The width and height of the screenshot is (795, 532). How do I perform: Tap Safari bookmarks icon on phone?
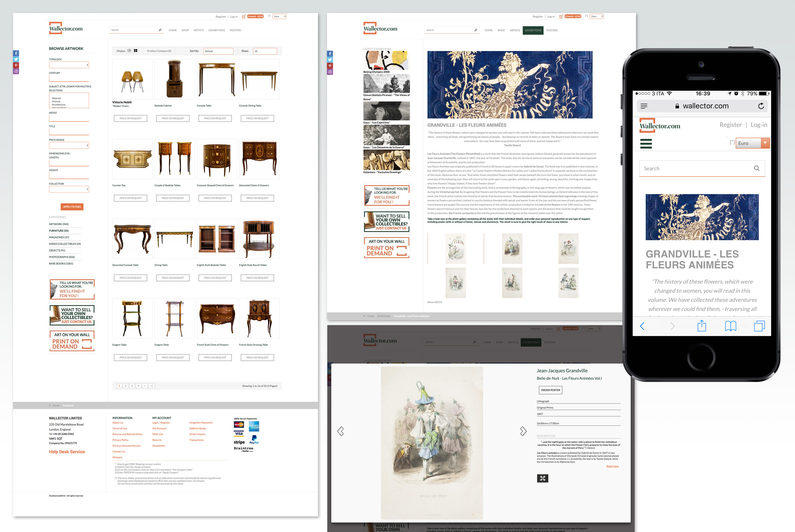click(x=730, y=326)
